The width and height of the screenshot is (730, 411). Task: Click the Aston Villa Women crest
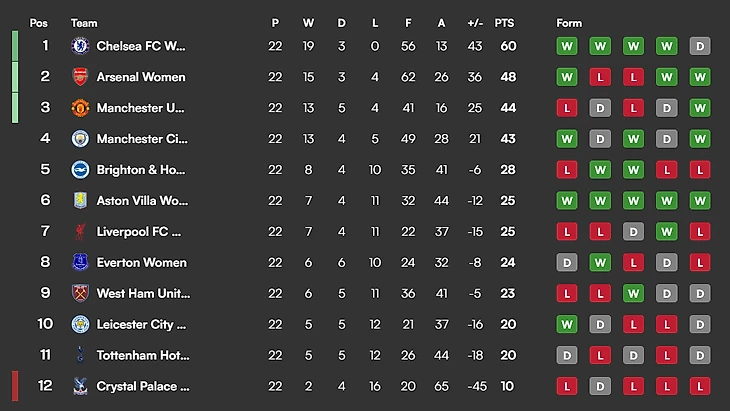click(x=80, y=201)
